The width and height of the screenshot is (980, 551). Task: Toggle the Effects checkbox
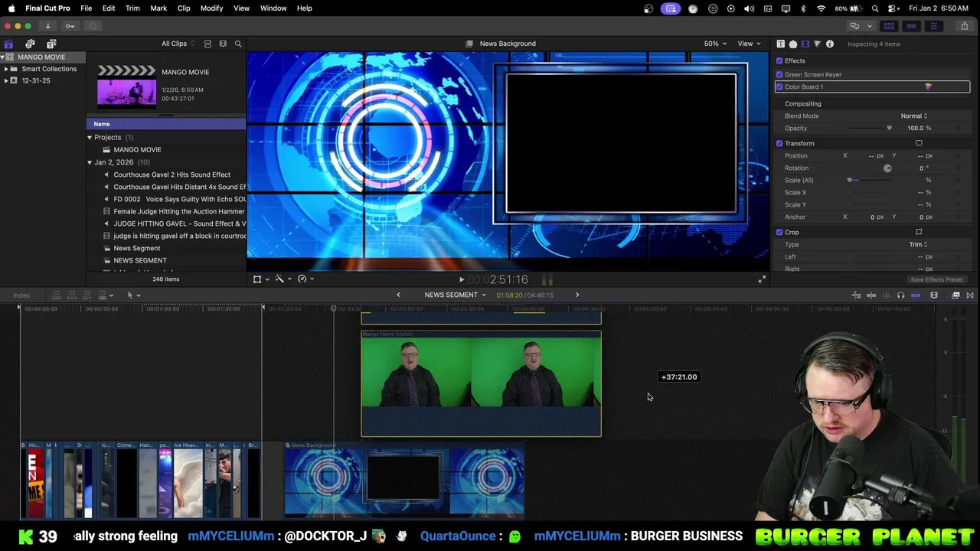point(779,60)
